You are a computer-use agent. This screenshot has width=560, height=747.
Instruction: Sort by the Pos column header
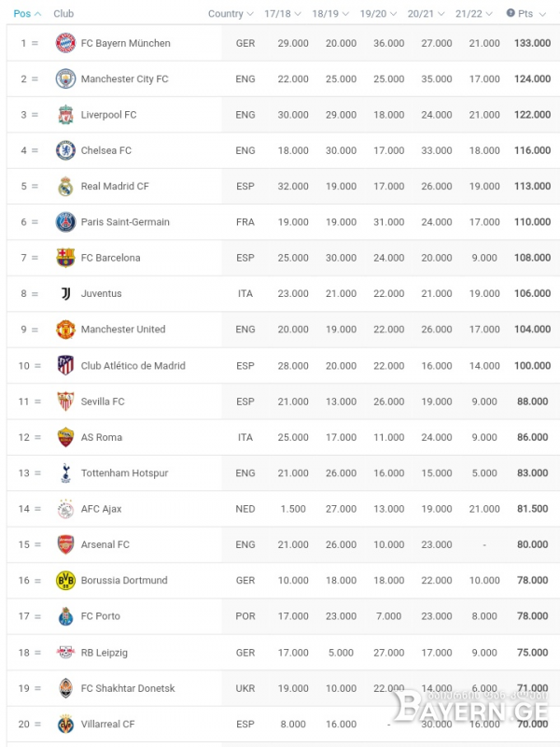[27, 14]
